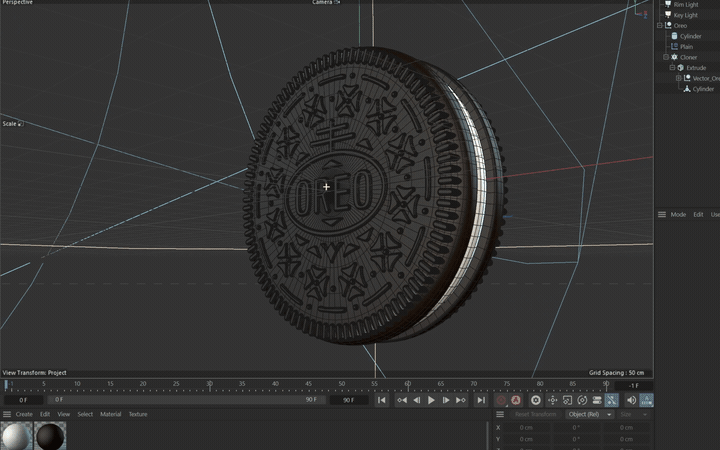Toggle the red Autokeying button
Screen dimensions: 720x450
(x=516, y=400)
